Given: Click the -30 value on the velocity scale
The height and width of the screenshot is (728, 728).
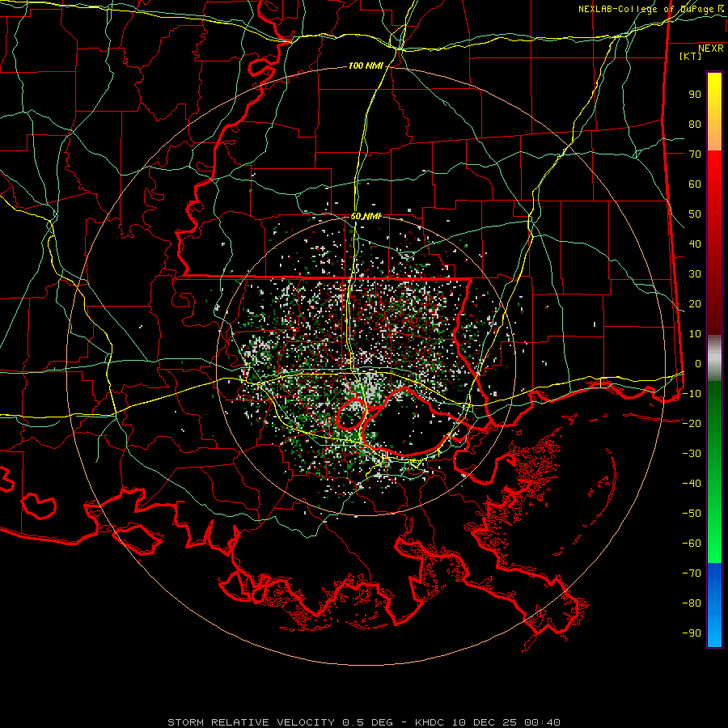Looking at the screenshot, I should tap(692, 454).
